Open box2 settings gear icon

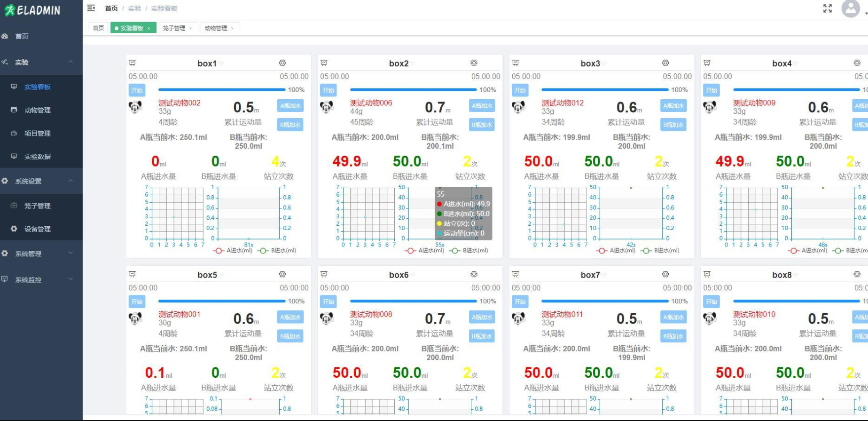point(474,63)
